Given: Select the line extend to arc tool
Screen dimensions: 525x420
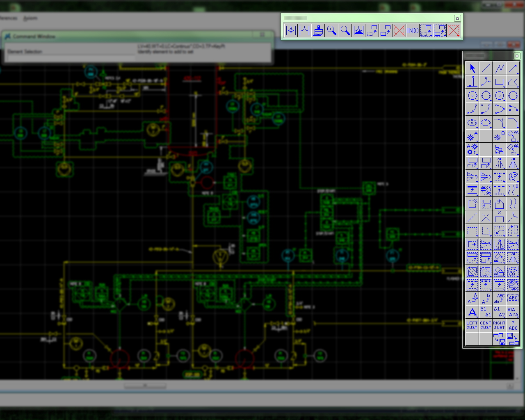Looking at the screenshot, I should (x=513, y=217).
